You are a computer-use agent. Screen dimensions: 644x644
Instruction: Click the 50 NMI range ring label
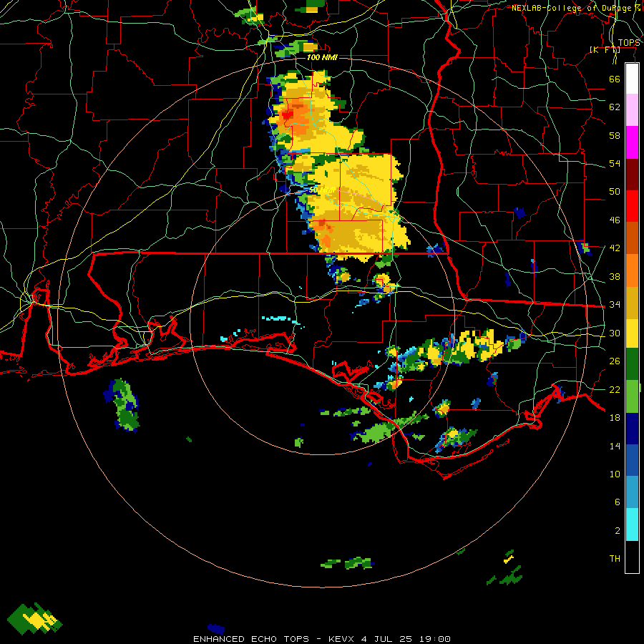321,190
